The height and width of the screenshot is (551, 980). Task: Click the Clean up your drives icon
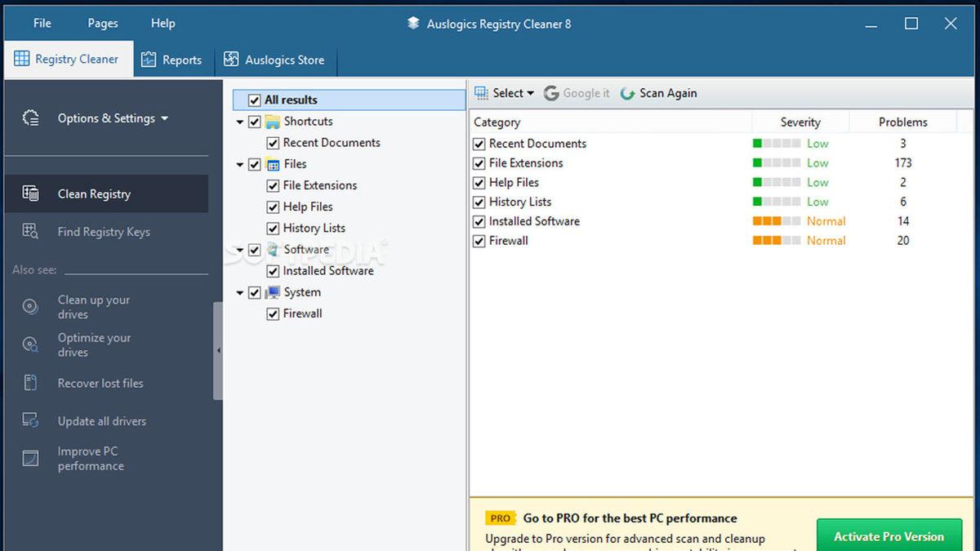tap(30, 307)
